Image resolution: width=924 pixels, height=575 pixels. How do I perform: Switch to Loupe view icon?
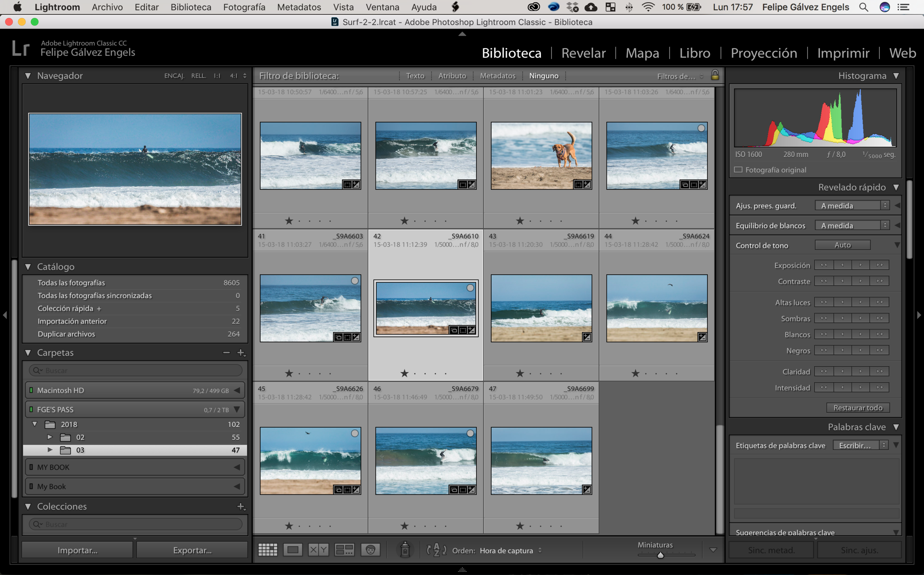point(293,550)
